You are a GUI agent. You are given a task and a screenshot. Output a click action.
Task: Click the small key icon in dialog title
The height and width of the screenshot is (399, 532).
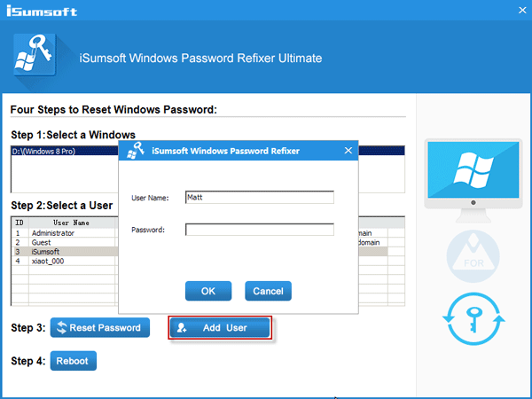pyautogui.click(x=136, y=151)
